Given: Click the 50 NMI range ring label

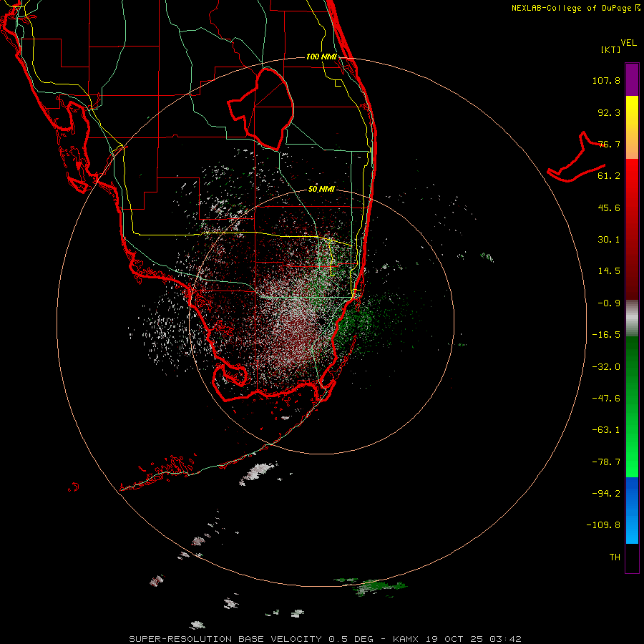Looking at the screenshot, I should 321,189.
